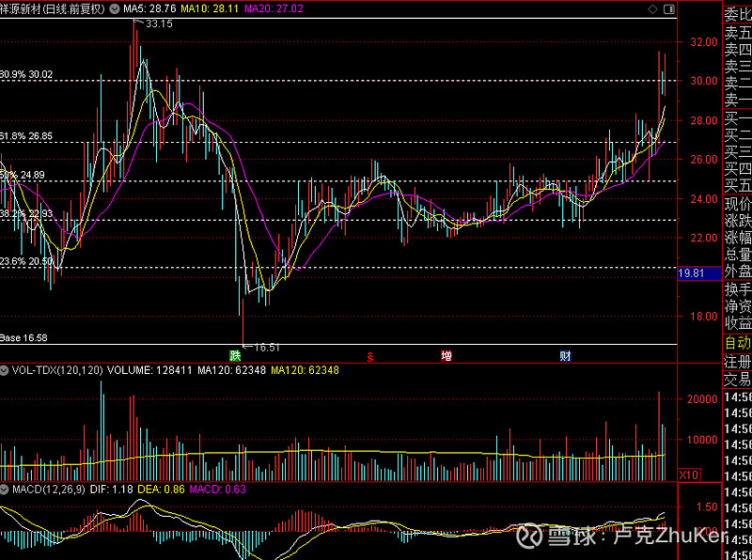Click the MA5: 28.76 legend
Viewport: 752px width, 560px height.
[149, 8]
